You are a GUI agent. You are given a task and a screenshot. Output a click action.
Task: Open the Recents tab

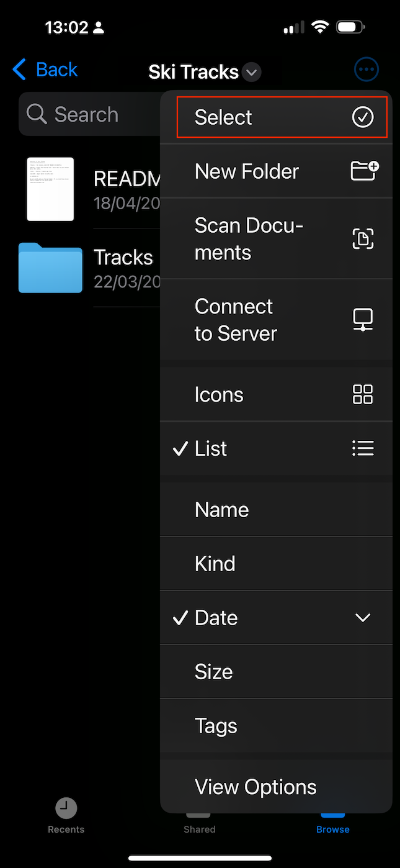pyautogui.click(x=66, y=815)
